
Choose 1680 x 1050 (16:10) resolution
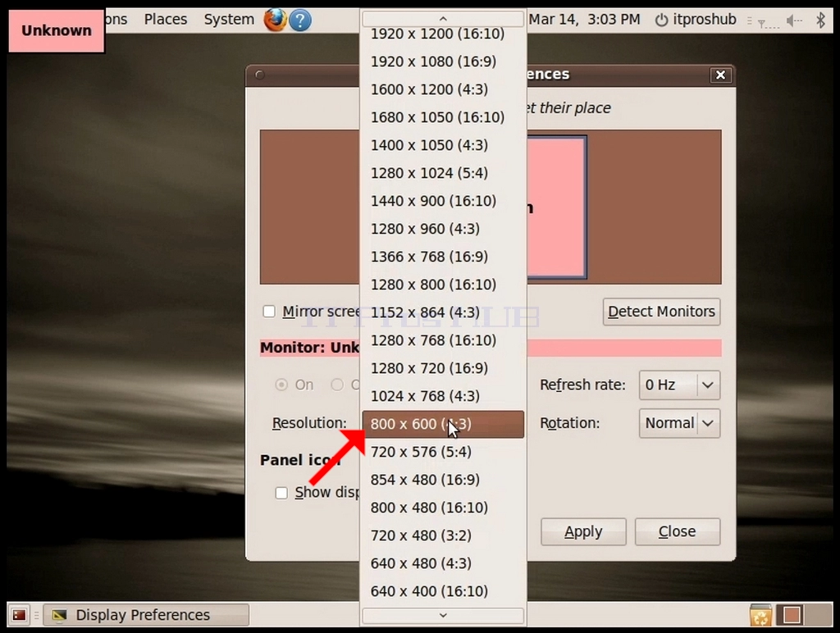point(443,117)
